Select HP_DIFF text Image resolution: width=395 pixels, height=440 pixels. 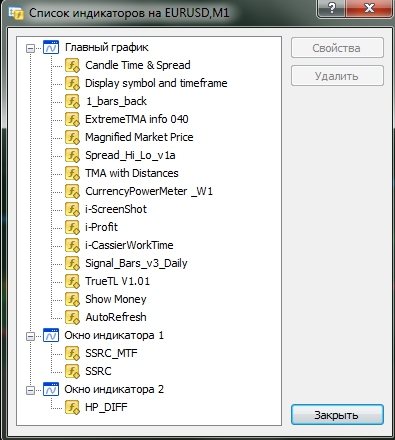click(106, 407)
